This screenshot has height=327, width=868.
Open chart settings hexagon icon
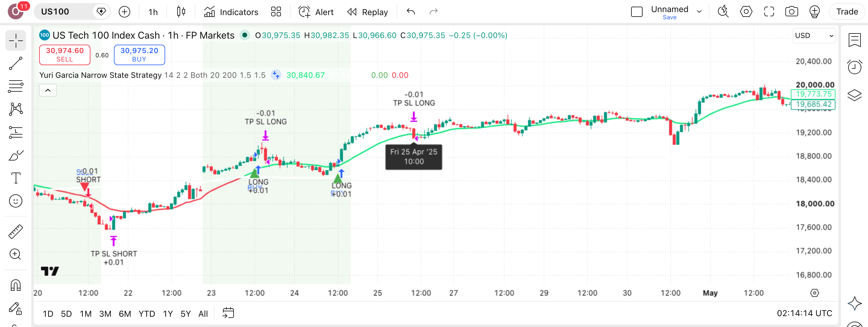[x=746, y=12]
